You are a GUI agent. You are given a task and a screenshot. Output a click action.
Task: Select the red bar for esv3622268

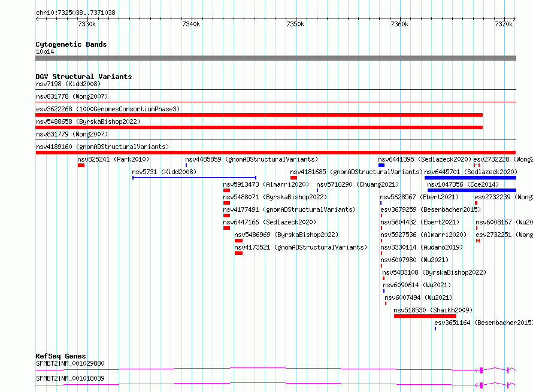click(x=259, y=115)
